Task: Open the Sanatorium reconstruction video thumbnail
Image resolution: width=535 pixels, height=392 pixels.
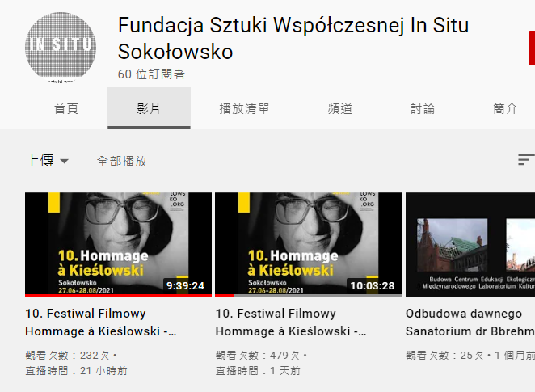Action: pos(470,245)
